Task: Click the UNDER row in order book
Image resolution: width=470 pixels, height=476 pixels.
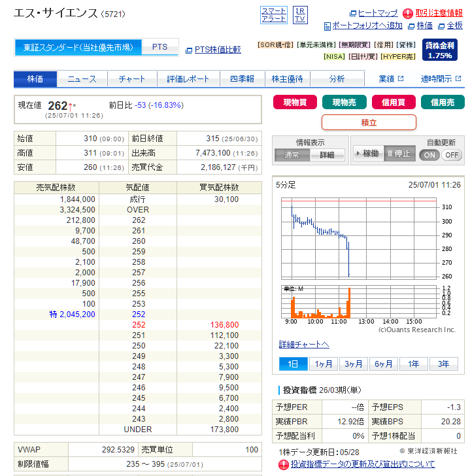Action: point(138,430)
